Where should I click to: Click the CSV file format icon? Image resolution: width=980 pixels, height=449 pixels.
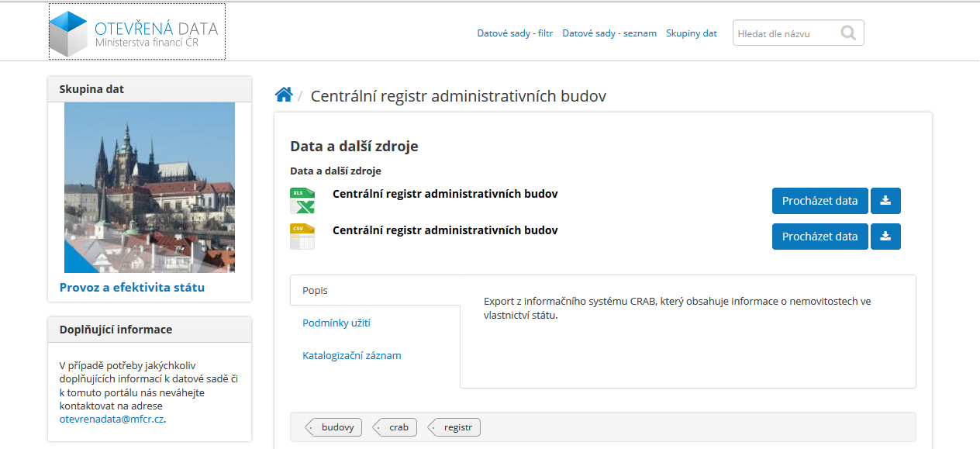point(302,237)
